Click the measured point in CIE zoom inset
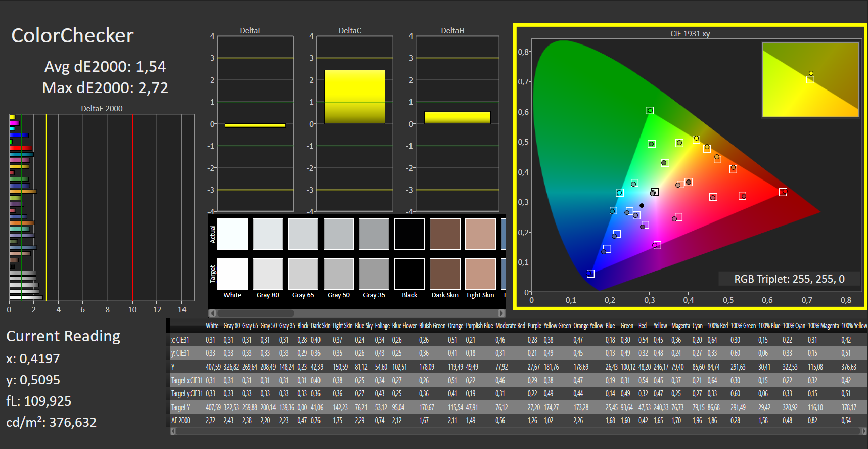The width and height of the screenshot is (868, 449). coord(811,73)
